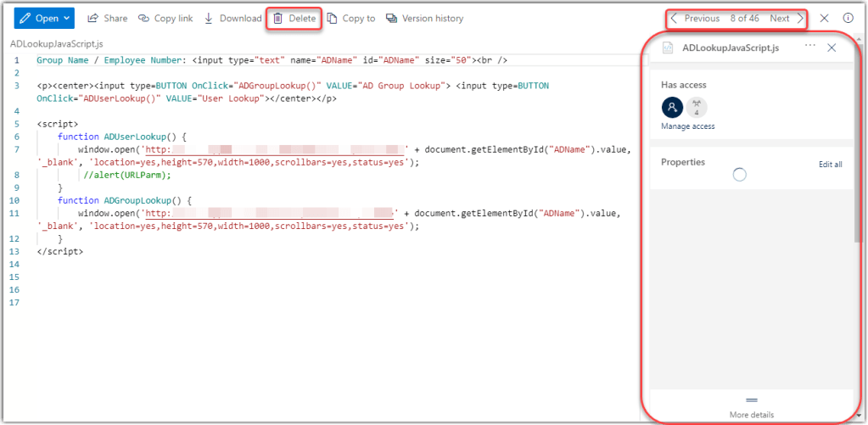This screenshot has width=868, height=425.
Task: Select the Copy to command
Action: (351, 18)
